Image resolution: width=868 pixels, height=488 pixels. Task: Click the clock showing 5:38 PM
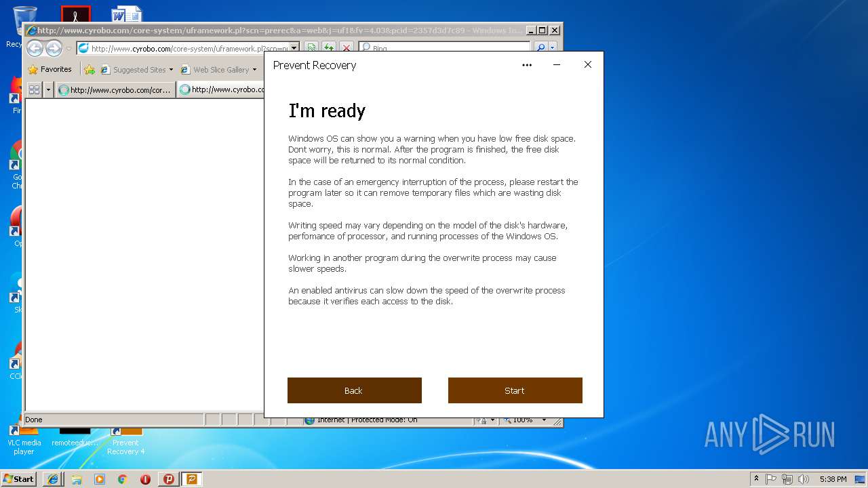pos(833,479)
